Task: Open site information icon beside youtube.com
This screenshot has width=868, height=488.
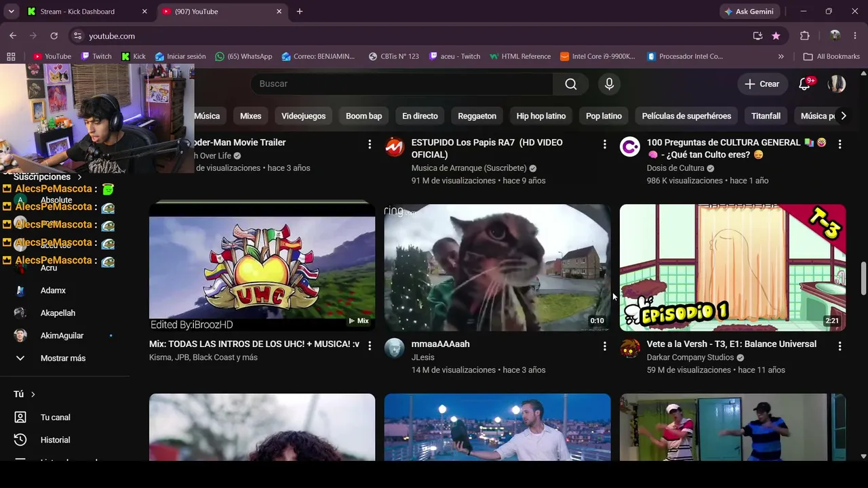Action: (77, 36)
